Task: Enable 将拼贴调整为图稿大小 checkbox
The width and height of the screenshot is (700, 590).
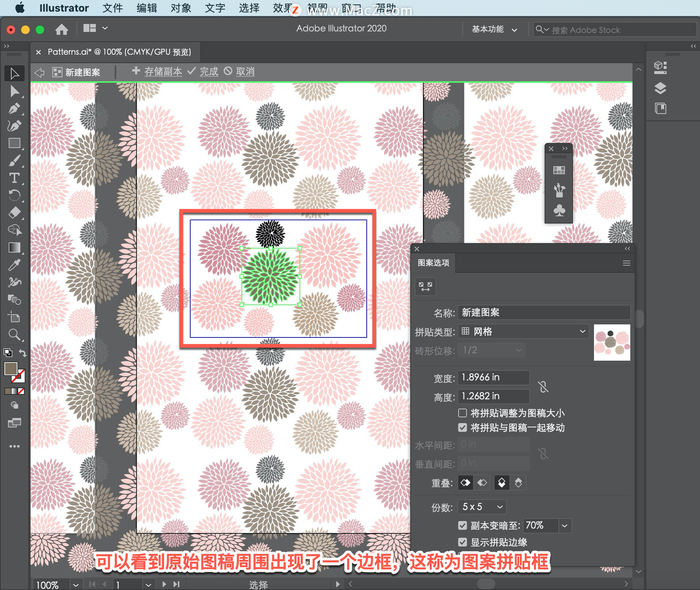Action: [x=462, y=413]
